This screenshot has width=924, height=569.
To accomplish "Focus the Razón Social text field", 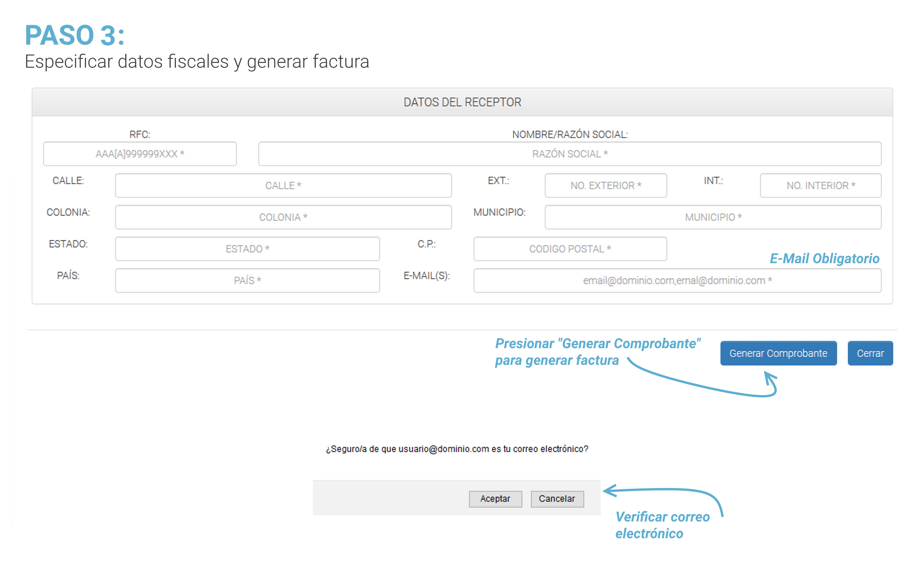I will click(x=569, y=153).
